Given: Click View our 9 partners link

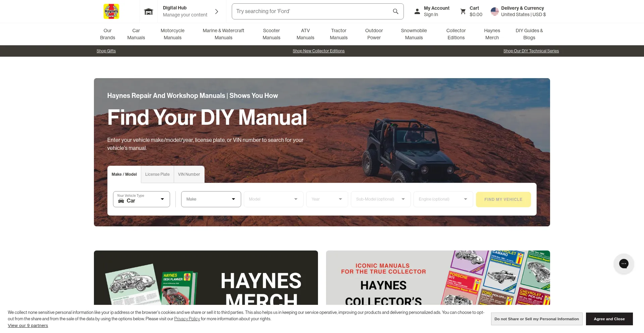Looking at the screenshot, I should click(x=28, y=326).
